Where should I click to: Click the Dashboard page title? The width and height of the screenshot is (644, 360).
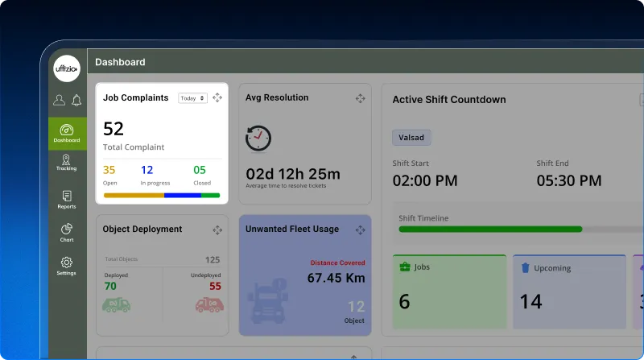[120, 62]
